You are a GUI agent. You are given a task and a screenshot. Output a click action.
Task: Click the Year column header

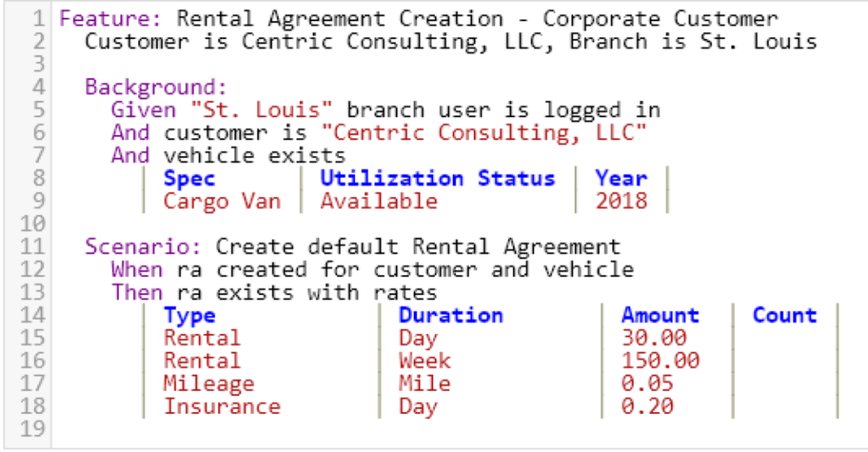click(620, 179)
